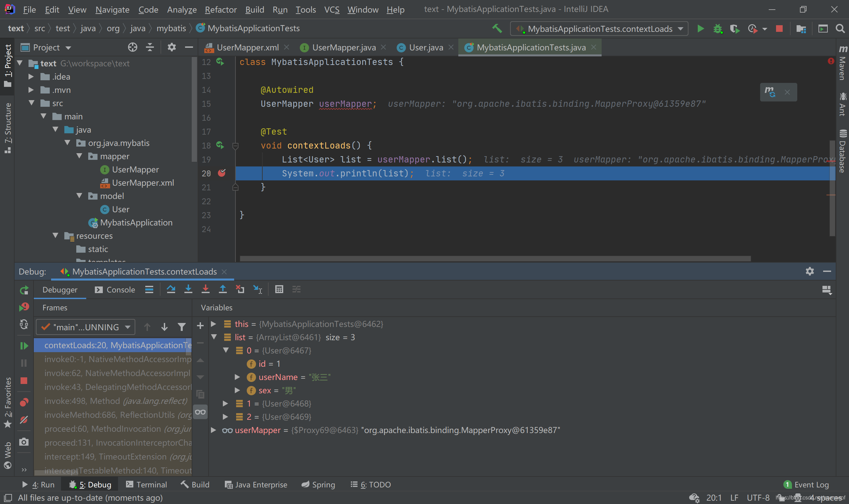Click Step Into debugger icon

[188, 289]
